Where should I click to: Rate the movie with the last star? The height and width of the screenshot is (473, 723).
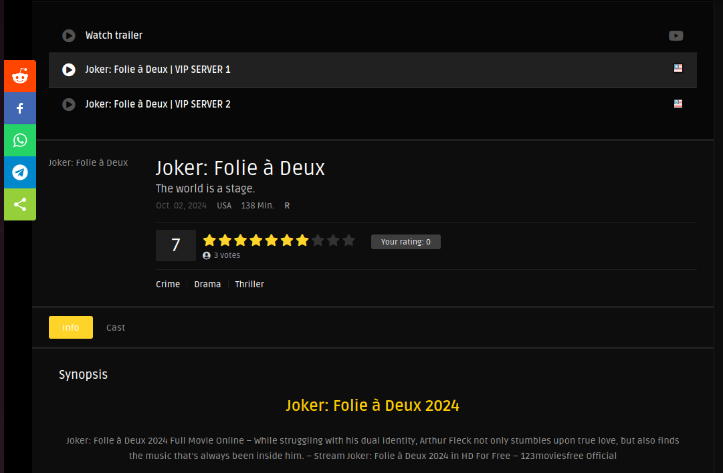click(x=349, y=240)
